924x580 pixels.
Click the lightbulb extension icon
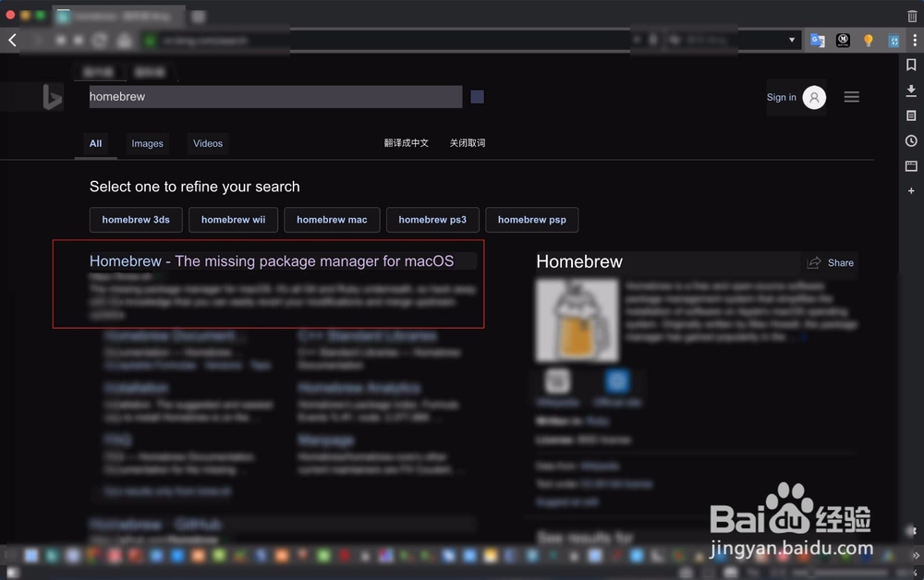[868, 40]
